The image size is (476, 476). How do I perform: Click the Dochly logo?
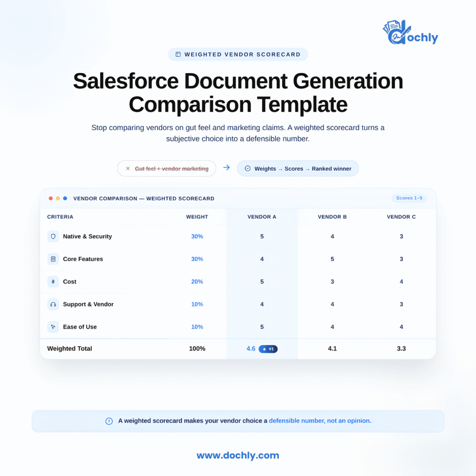tap(410, 33)
